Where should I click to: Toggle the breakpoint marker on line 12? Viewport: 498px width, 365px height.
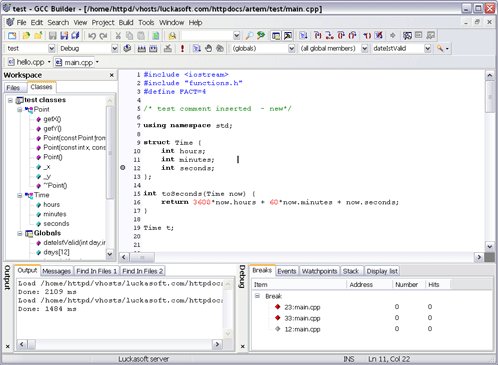pos(123,168)
